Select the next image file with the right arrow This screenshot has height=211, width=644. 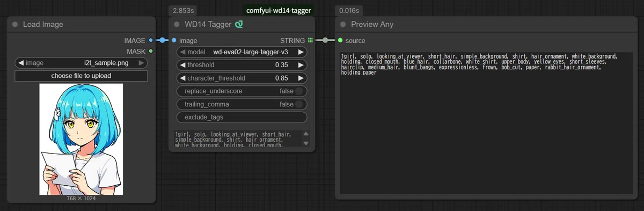point(142,63)
